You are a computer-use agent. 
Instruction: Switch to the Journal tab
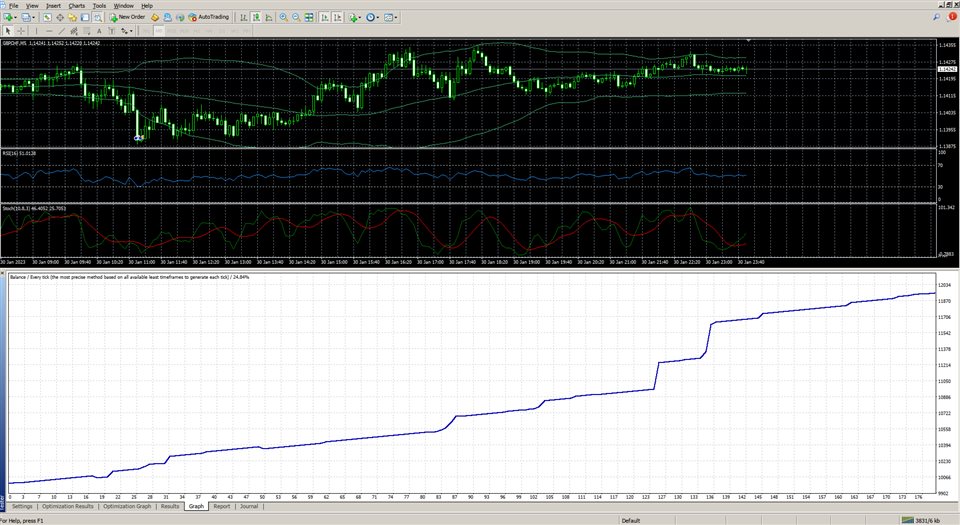click(x=249, y=507)
